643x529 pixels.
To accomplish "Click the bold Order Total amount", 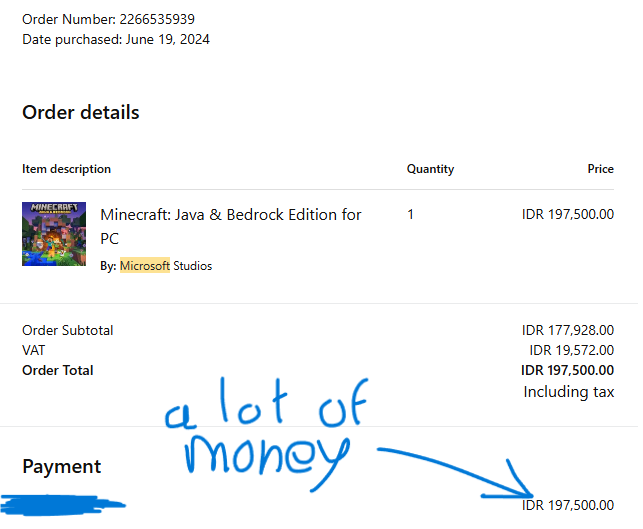I will [x=567, y=370].
